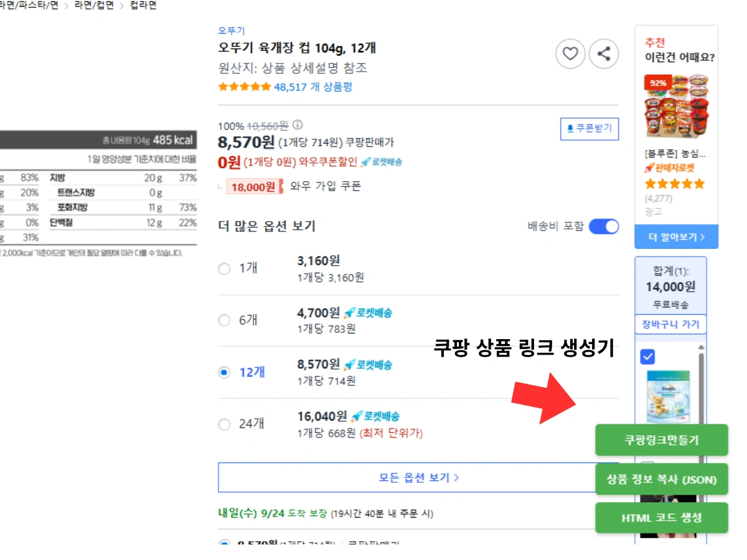Click the 내일(수) 9/24 도착 보장 text

click(x=273, y=514)
